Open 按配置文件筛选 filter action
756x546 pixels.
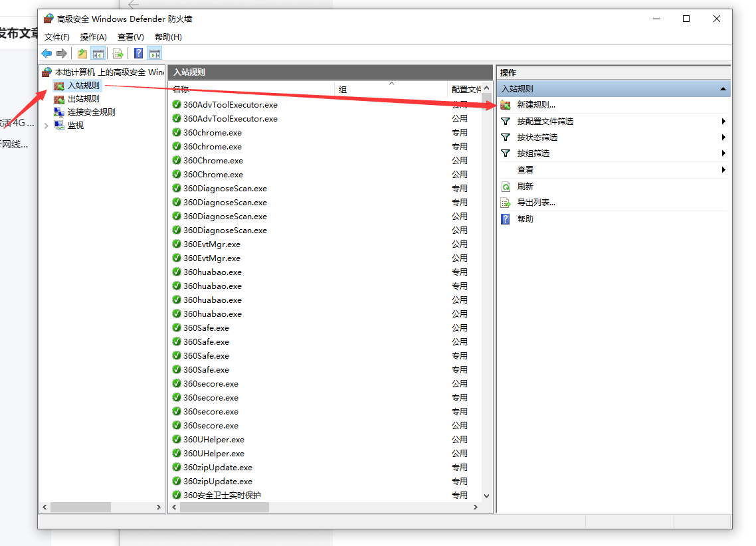pyautogui.click(x=545, y=121)
